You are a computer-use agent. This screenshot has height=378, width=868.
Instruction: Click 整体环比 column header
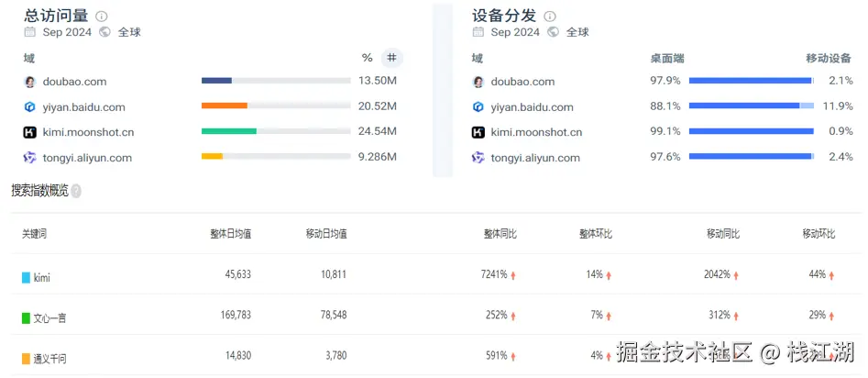pos(596,234)
